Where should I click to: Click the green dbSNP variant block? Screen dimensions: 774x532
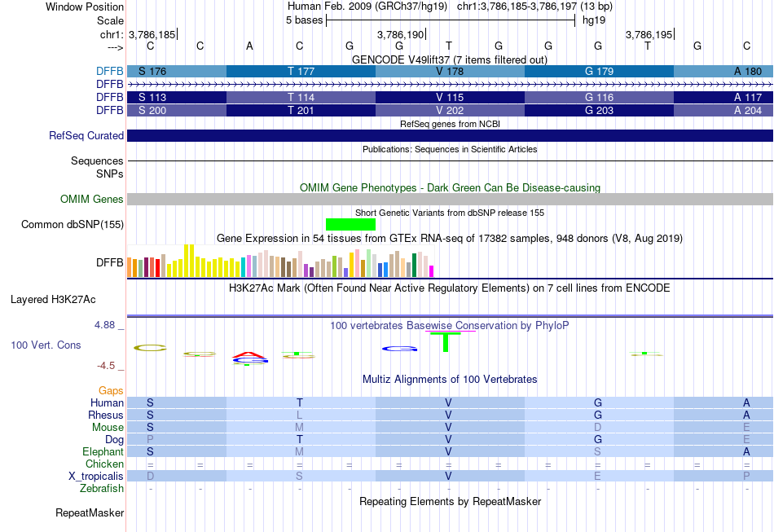pyautogui.click(x=350, y=225)
